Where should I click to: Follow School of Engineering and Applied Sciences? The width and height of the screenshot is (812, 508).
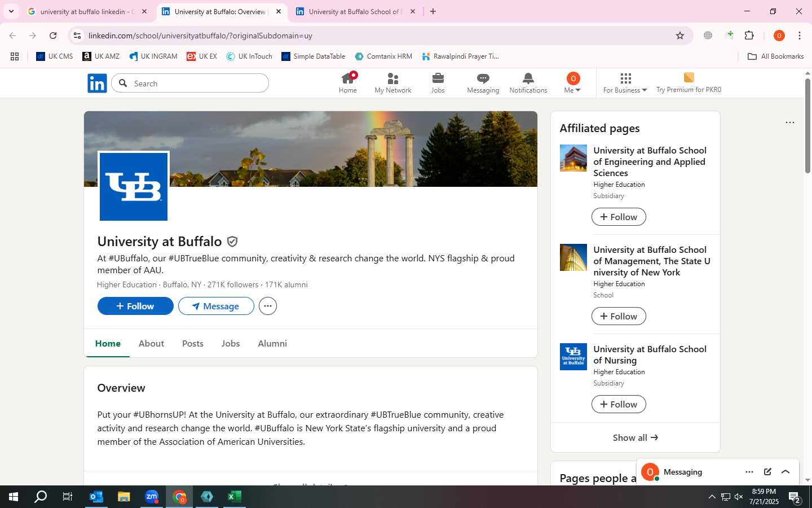click(x=619, y=217)
